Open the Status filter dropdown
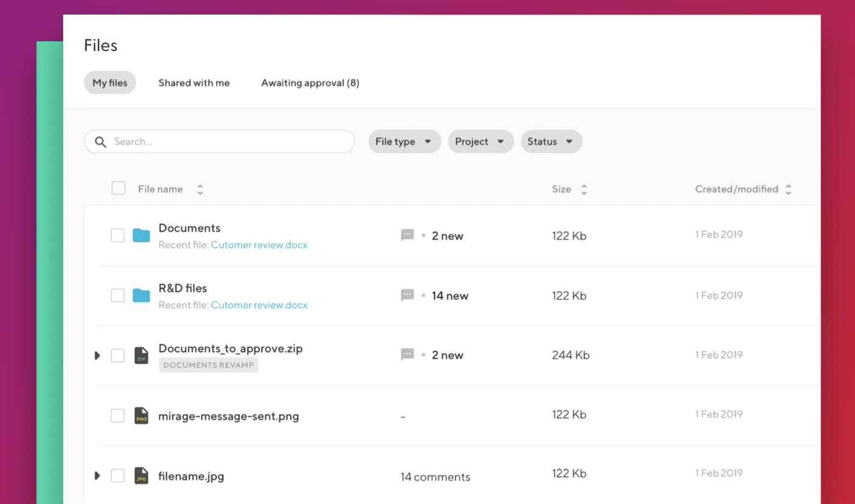Image resolution: width=855 pixels, height=504 pixels. click(x=551, y=141)
